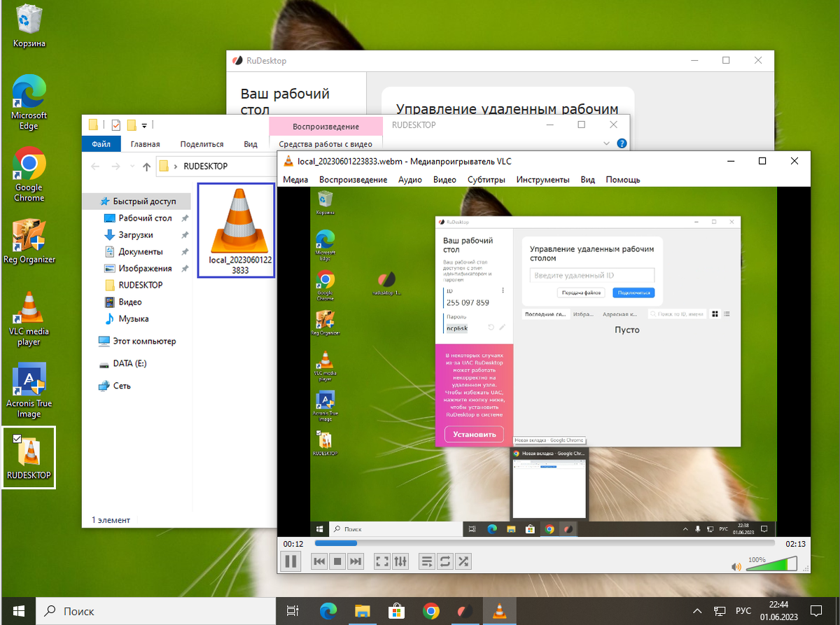Open VLC extended settings (equalizer icon)
The image size is (840, 625).
[400, 561]
